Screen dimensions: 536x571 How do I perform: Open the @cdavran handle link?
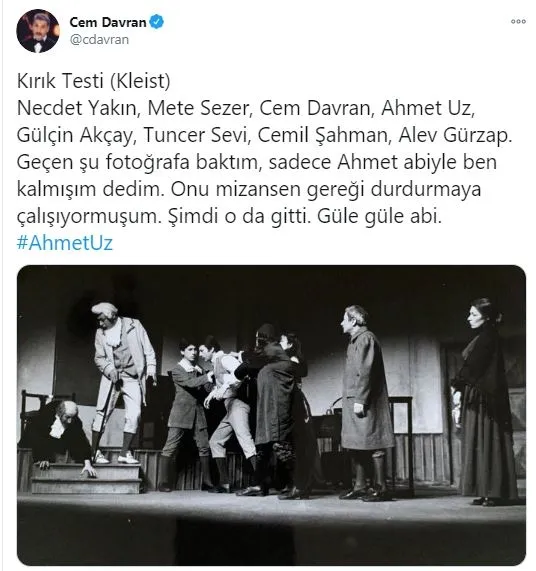[x=99, y=39]
